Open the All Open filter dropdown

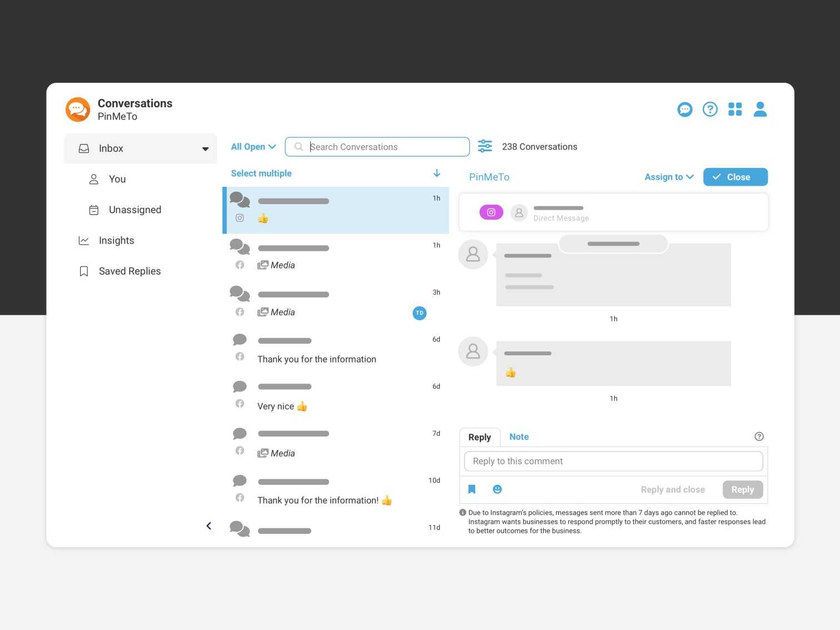(x=252, y=146)
